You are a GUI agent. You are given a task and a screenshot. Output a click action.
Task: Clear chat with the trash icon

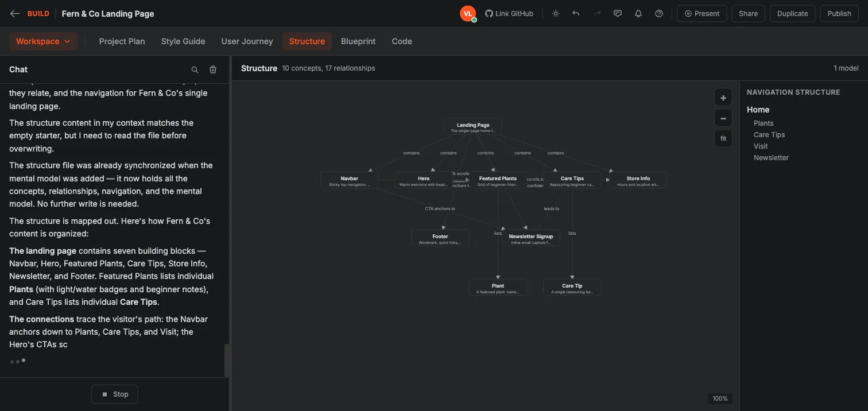click(x=213, y=69)
